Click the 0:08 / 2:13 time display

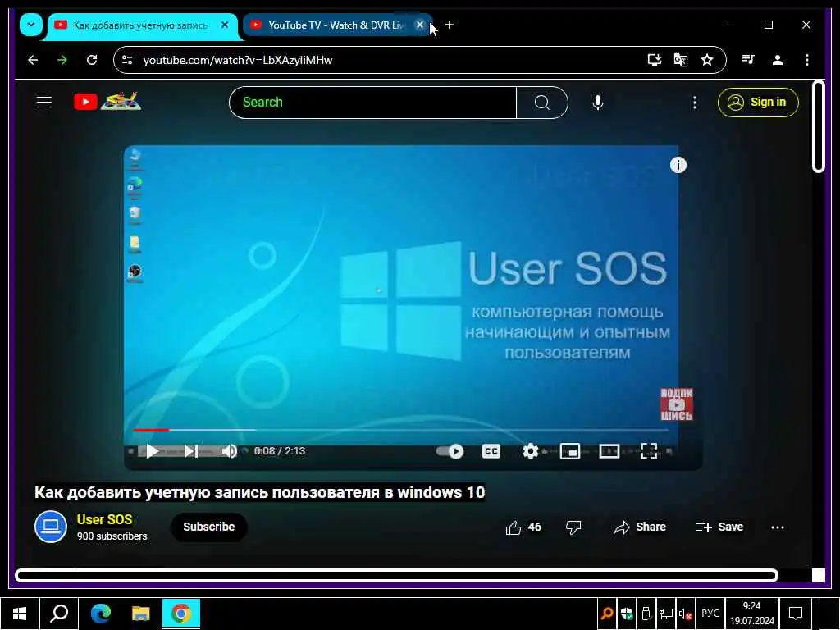pyautogui.click(x=280, y=451)
